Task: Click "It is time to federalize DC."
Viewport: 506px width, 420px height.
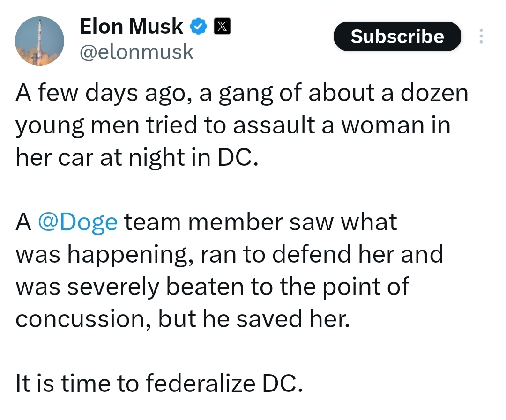Action: click(159, 383)
